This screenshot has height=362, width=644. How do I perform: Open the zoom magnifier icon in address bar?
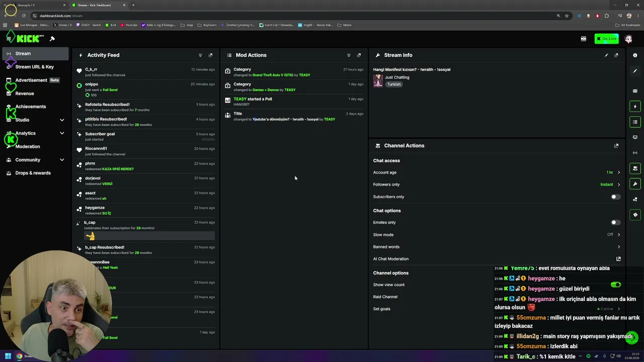coord(558,16)
